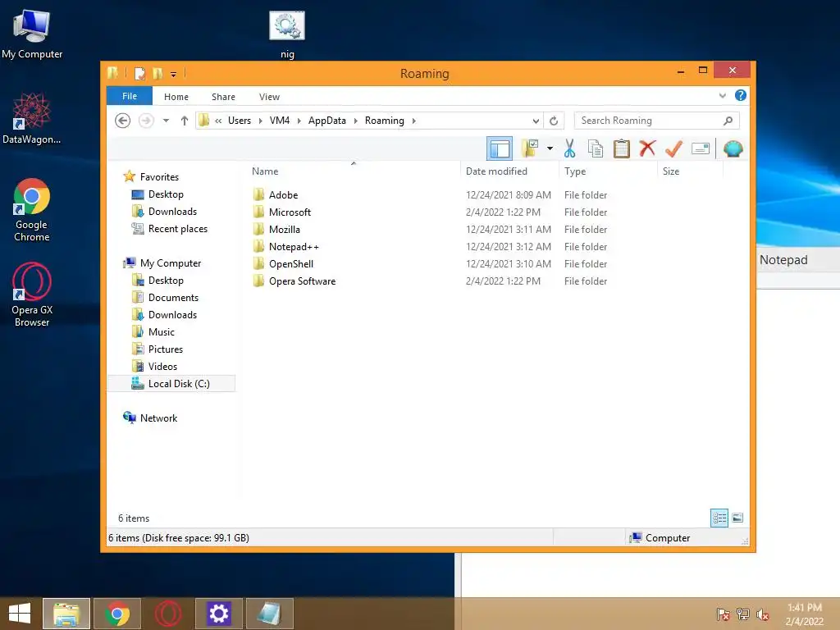Screen dimensions: 840x630
Task: Click the Rename toolbar icon
Action: [701, 148]
